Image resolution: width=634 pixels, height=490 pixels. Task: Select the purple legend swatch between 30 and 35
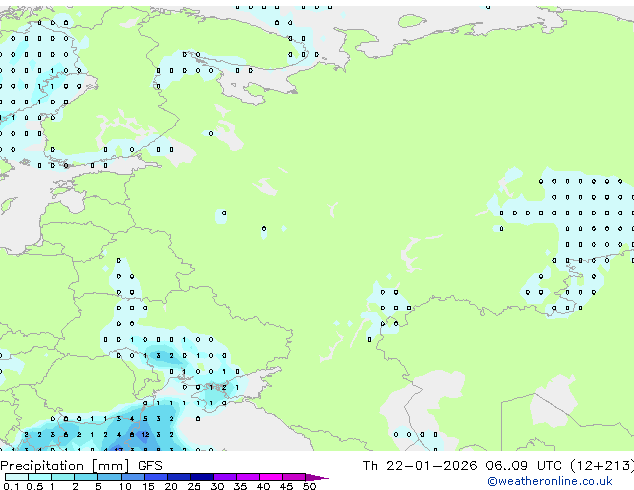click(x=225, y=477)
